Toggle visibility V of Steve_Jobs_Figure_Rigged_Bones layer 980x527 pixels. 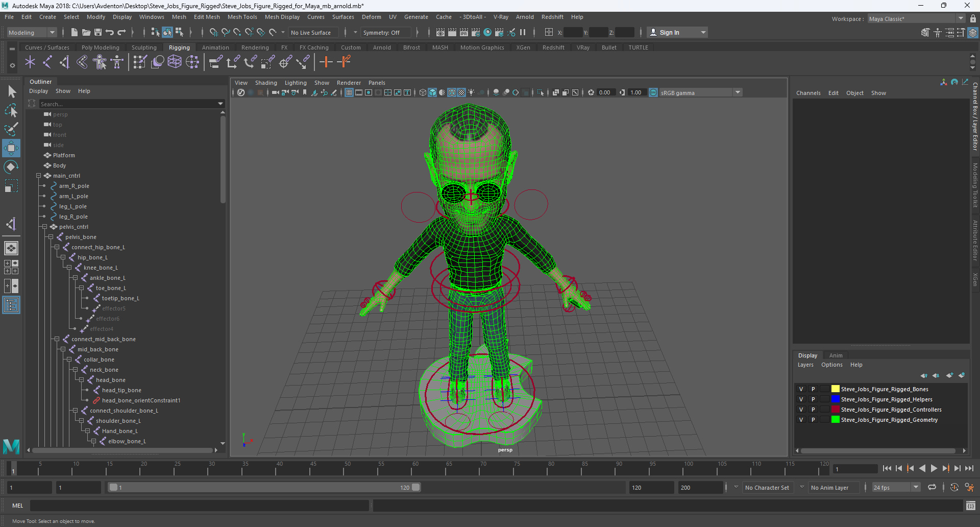tap(801, 389)
